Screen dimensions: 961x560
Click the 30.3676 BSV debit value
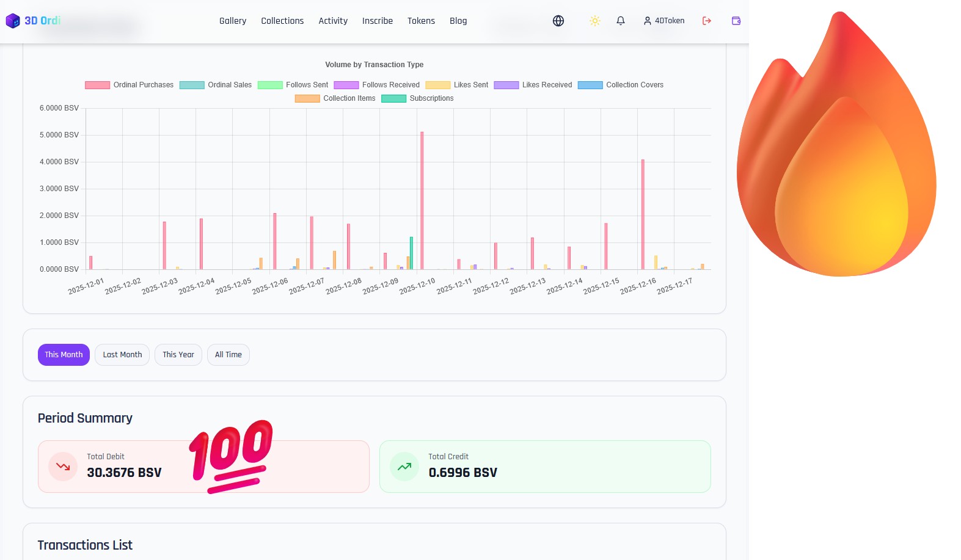124,473
